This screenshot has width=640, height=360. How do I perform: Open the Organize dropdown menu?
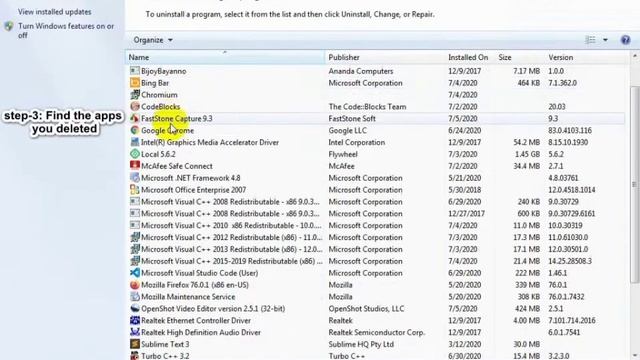pos(153,40)
